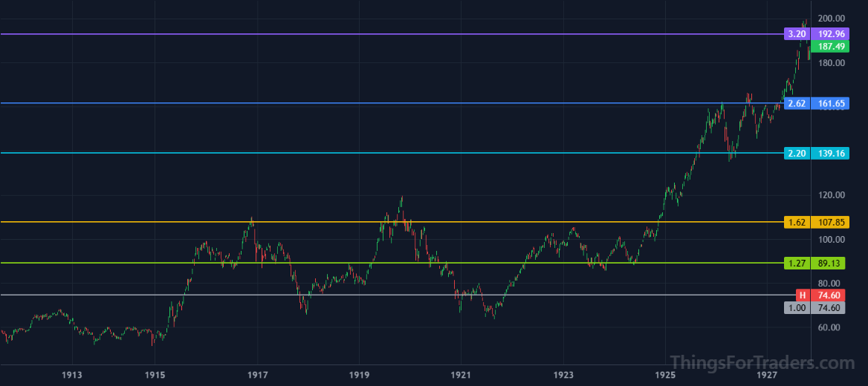Click the red H high marker label
The width and height of the screenshot is (868, 386).
803,295
